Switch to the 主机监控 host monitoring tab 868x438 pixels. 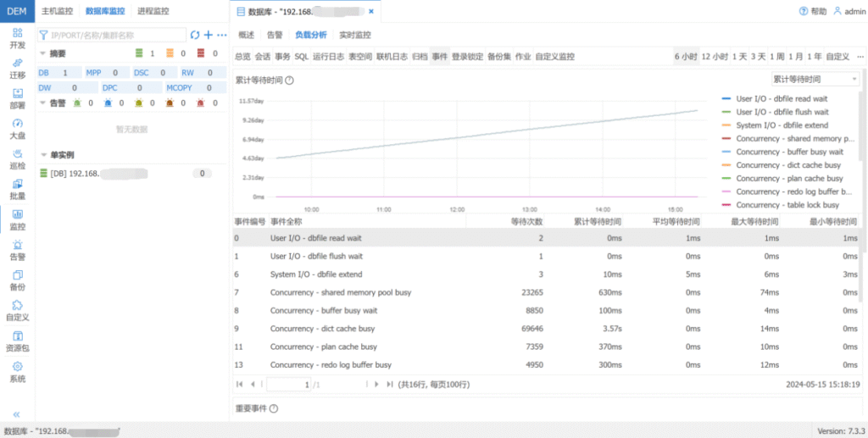tap(58, 11)
